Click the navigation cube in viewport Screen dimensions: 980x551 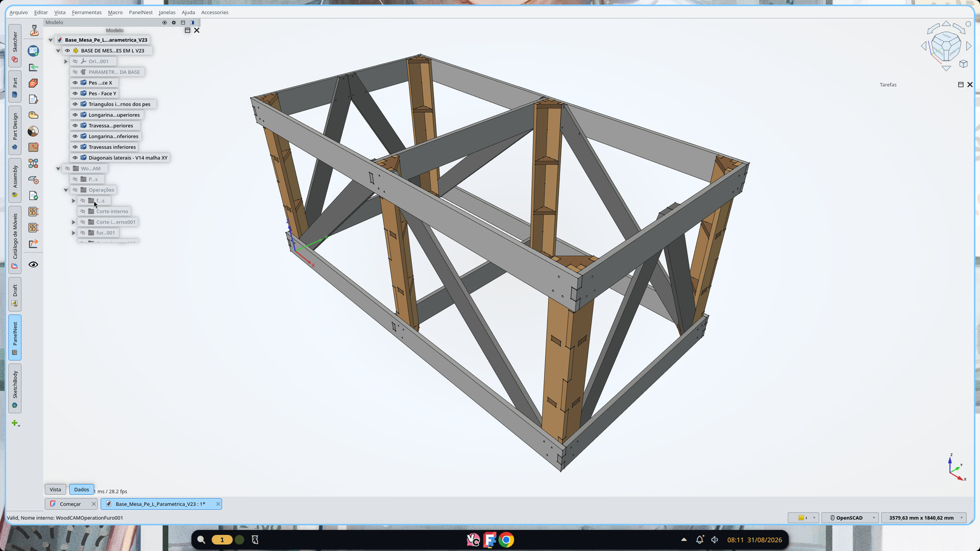click(946, 46)
